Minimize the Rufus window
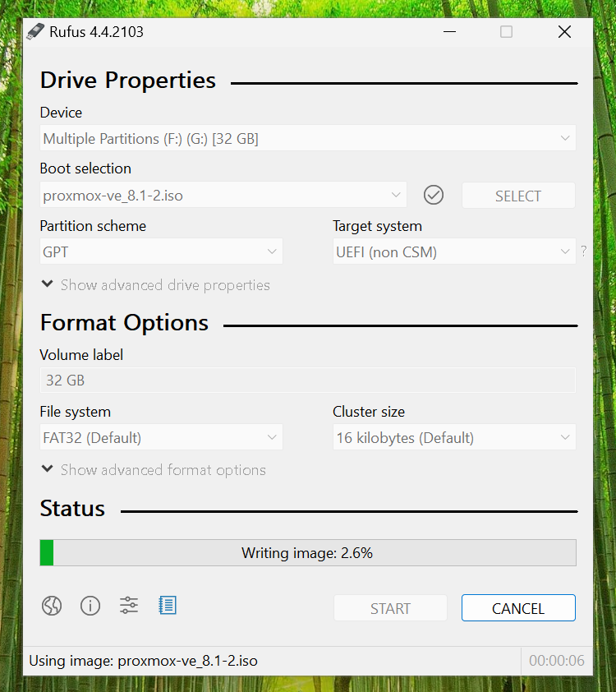The height and width of the screenshot is (692, 616). 449,32
